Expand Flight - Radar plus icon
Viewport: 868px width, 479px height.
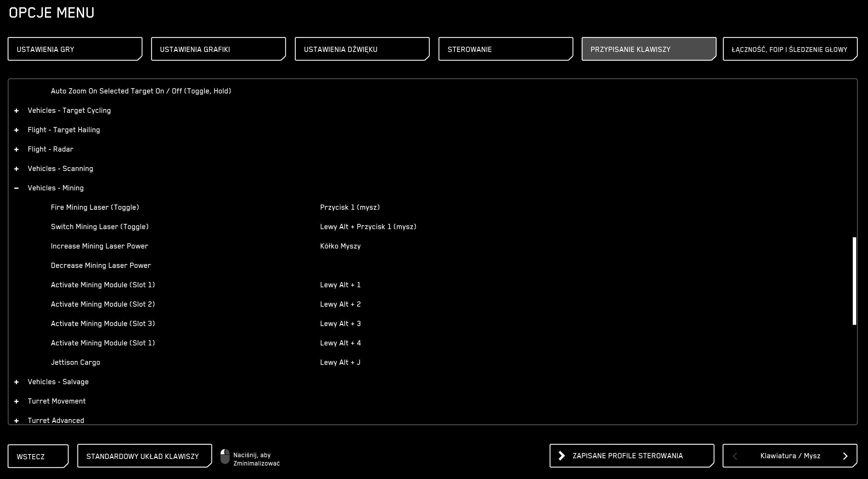(16, 150)
